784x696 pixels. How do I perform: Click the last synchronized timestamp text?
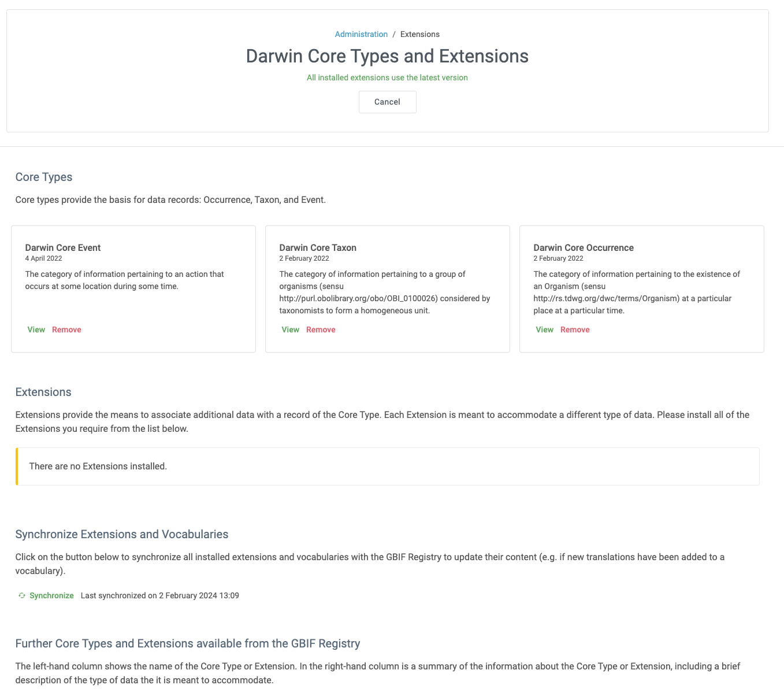[160, 595]
